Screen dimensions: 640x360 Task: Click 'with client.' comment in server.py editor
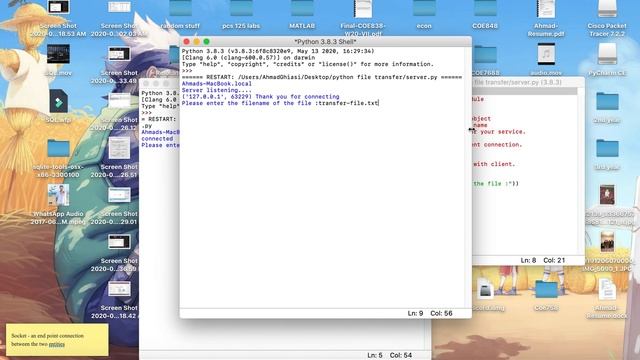[494, 164]
